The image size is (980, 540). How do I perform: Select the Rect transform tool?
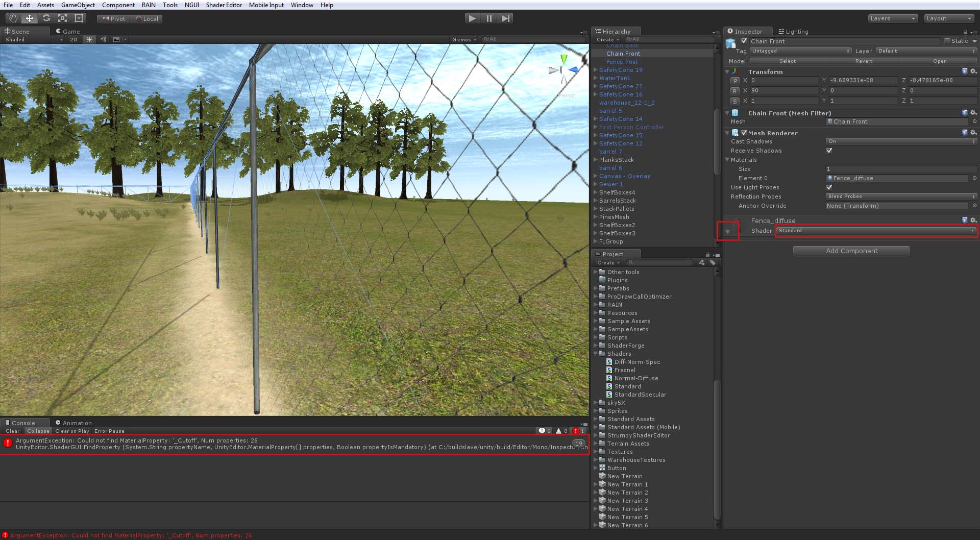(x=79, y=18)
